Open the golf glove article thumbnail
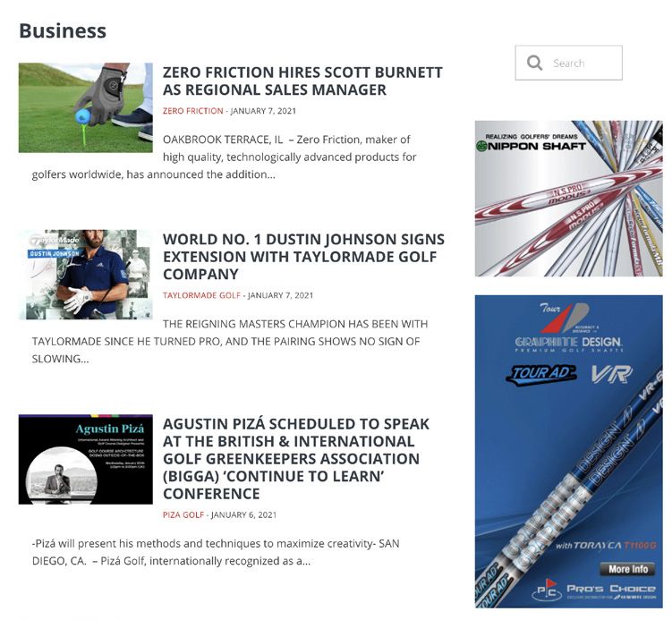The width and height of the screenshot is (672, 620). [x=86, y=108]
